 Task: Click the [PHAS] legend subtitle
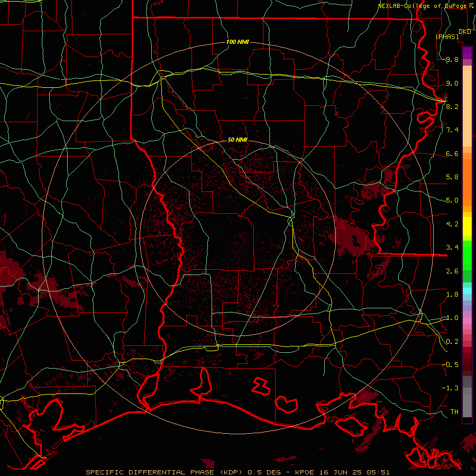[x=447, y=37]
